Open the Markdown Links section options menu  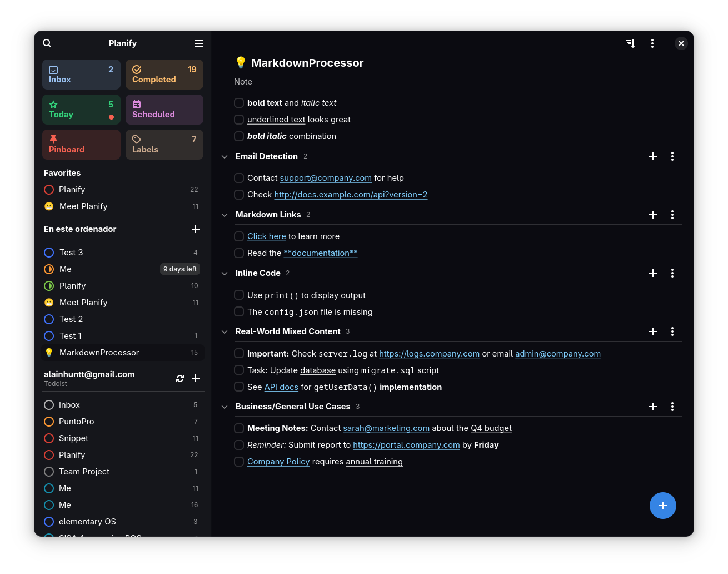(x=672, y=215)
